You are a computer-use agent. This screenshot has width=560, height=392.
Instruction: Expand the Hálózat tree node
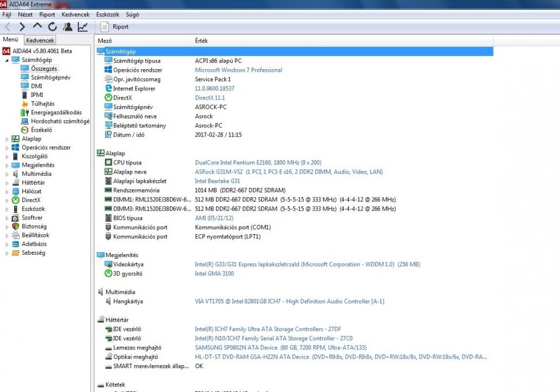[x=7, y=192]
